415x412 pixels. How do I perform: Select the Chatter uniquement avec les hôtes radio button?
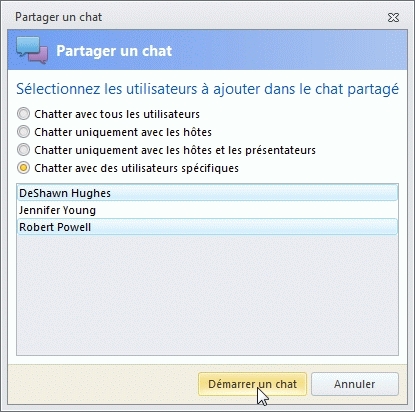23,132
